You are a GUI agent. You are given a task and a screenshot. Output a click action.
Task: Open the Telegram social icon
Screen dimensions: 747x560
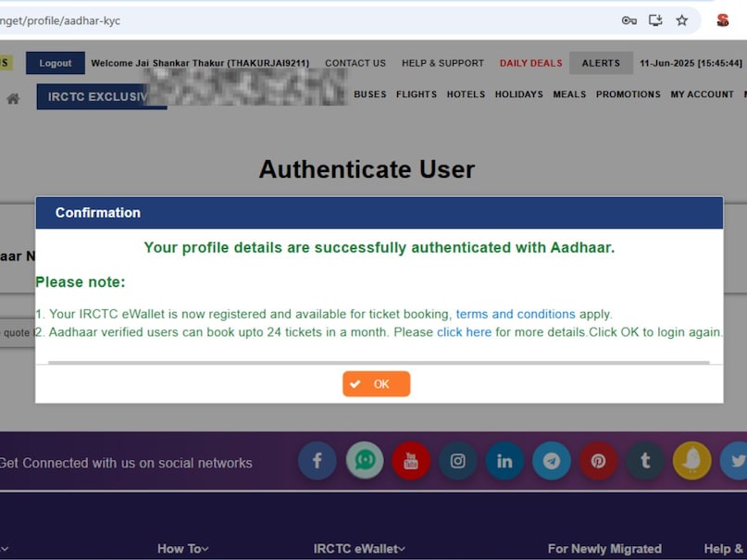click(x=552, y=460)
